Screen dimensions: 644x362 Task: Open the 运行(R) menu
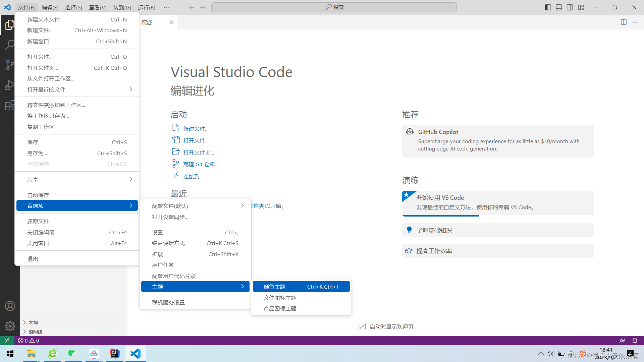146,7
